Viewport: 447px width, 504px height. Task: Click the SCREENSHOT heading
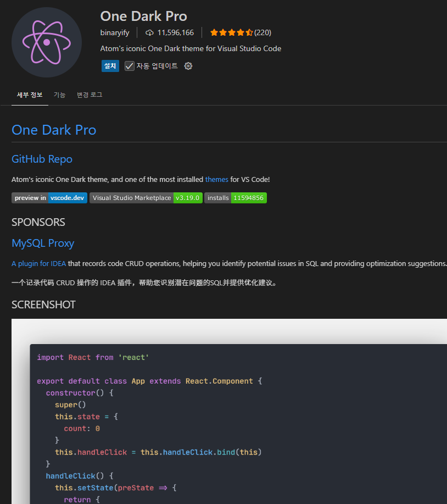coord(44,304)
